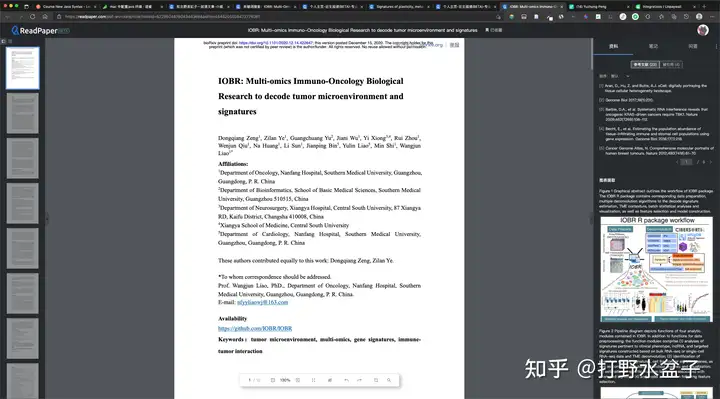Click the browser back arrow
Screen dimensions: 720x399
coord(7,17)
